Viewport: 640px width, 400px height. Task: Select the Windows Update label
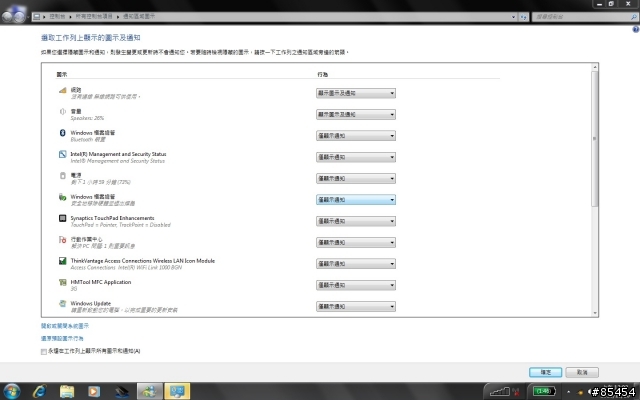(91, 303)
